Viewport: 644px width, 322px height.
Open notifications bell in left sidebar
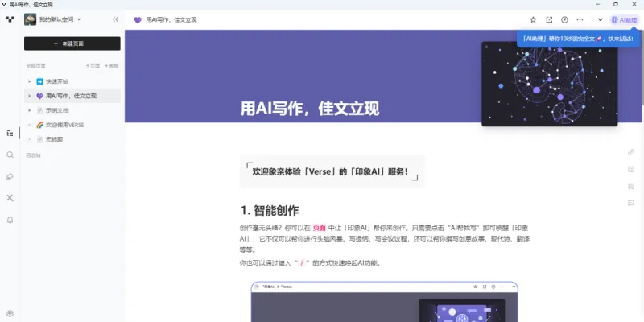coord(10,219)
